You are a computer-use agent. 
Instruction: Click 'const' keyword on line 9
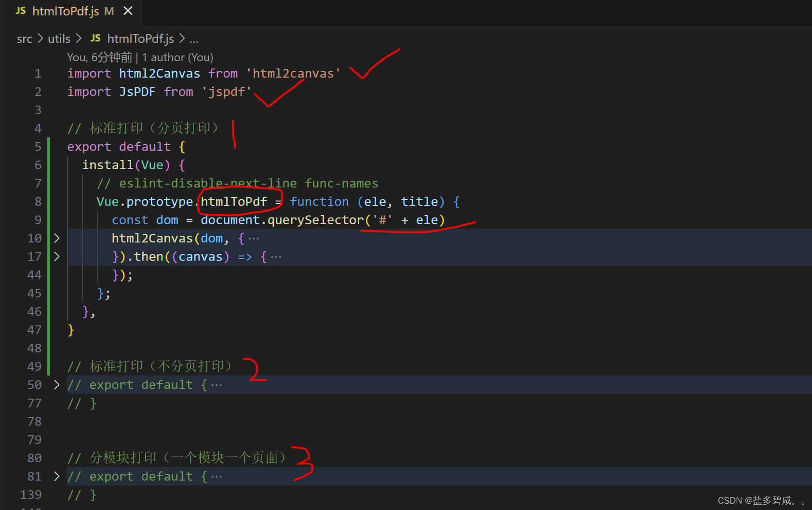point(130,220)
